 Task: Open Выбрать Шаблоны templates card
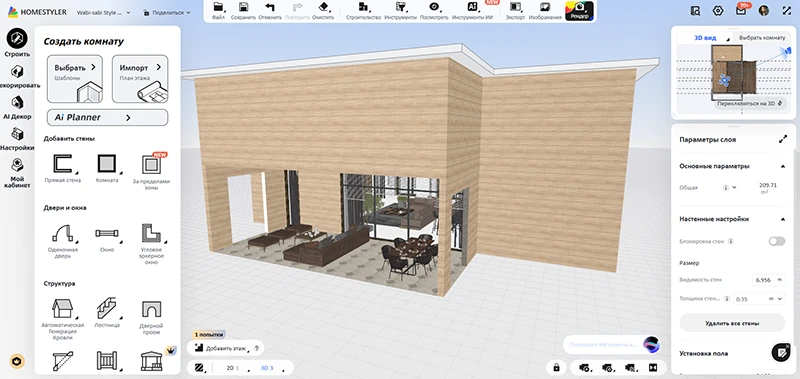click(x=75, y=79)
